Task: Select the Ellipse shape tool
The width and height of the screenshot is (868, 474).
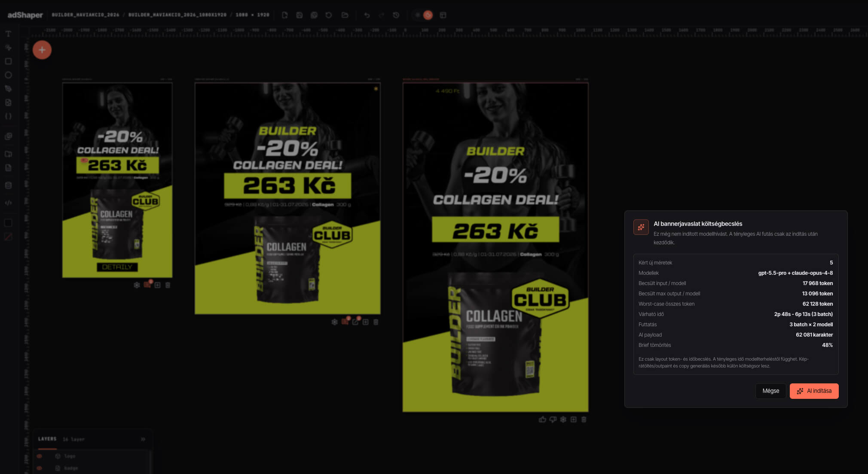Action: [8, 75]
